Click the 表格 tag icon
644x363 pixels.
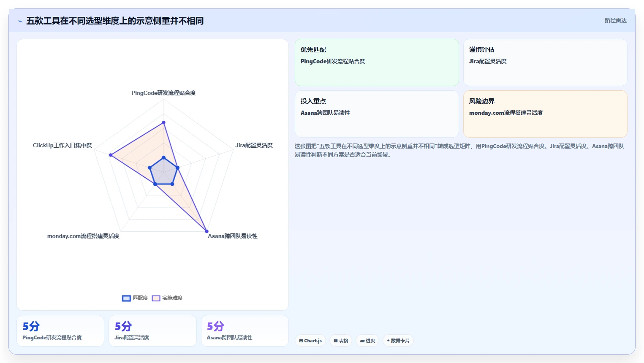336,341
